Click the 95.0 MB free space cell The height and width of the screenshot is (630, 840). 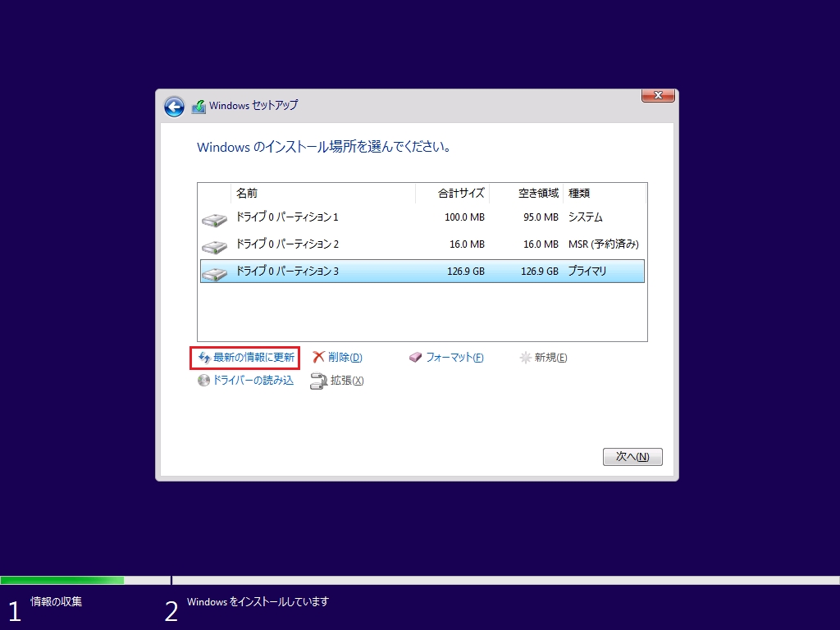tap(541, 217)
